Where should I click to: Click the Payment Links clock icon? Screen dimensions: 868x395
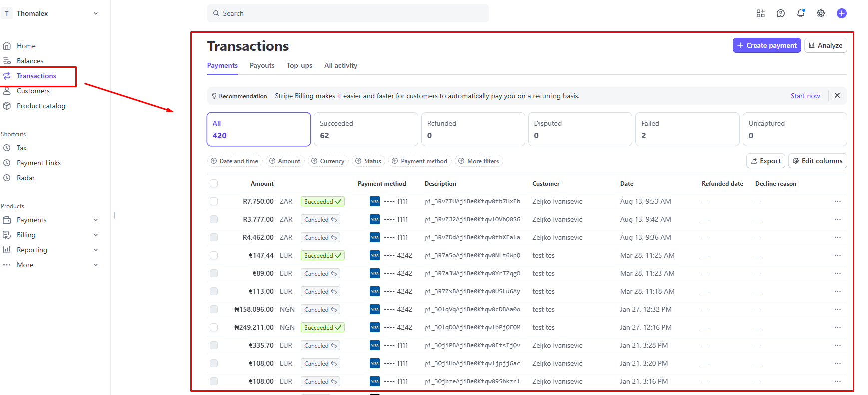pyautogui.click(x=7, y=163)
